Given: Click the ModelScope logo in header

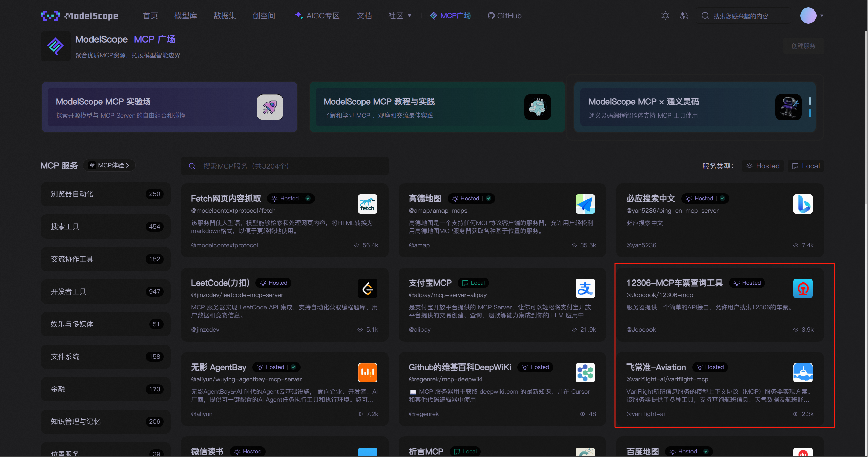Looking at the screenshot, I should (80, 16).
